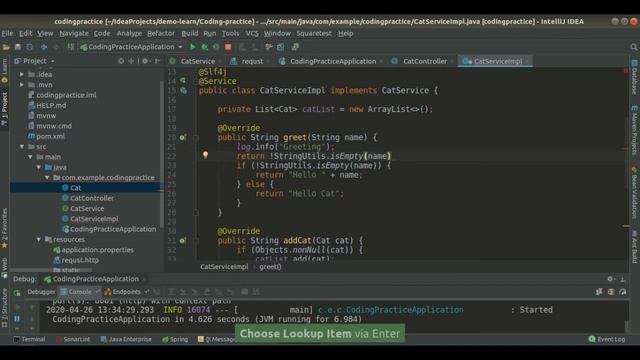Click the green Run button in toolbar
Viewport: 640px width, 360px height.
pos(192,47)
